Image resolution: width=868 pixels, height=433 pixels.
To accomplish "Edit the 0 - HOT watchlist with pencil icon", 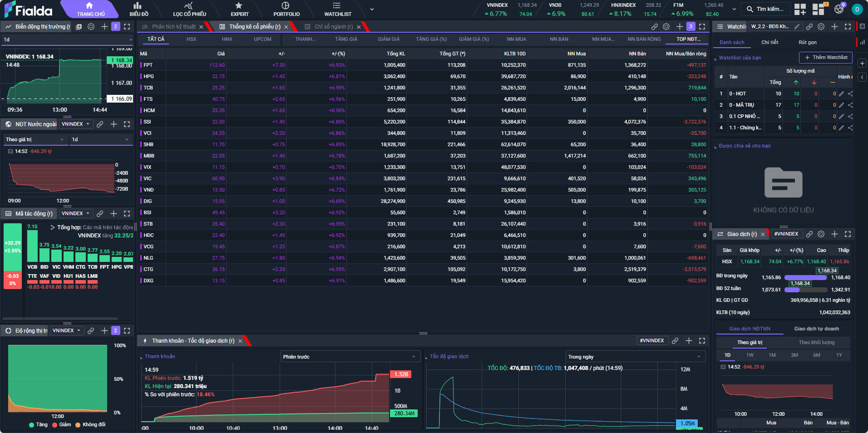I will 841,94.
